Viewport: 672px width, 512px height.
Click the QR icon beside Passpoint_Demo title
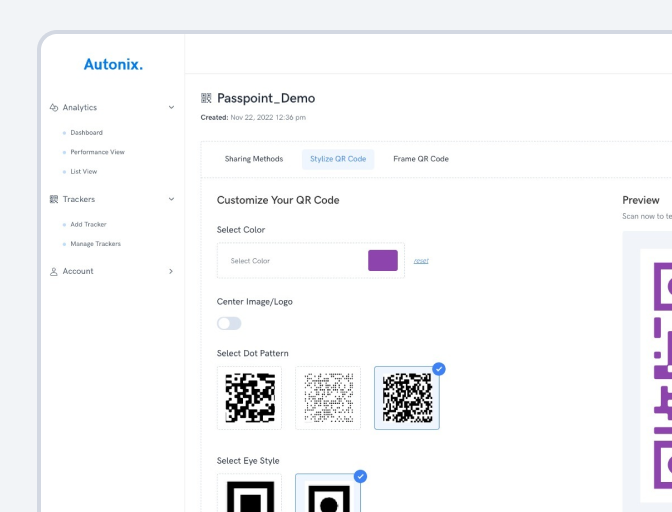click(x=206, y=98)
